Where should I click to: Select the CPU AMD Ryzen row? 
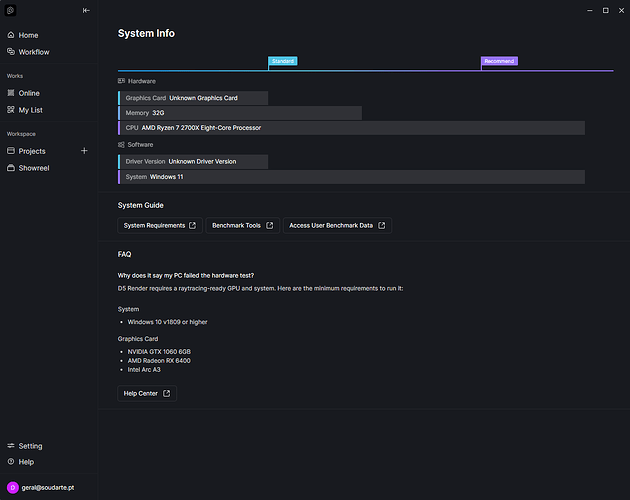(351, 128)
